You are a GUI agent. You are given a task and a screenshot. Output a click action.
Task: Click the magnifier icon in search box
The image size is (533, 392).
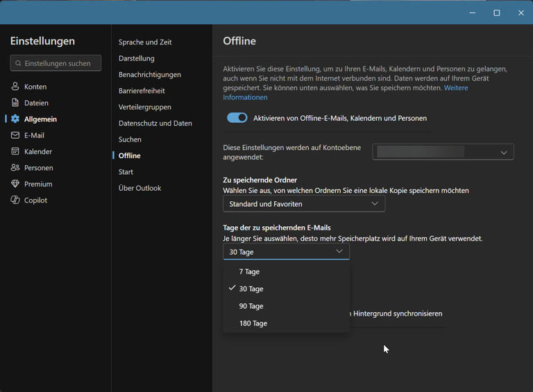coord(18,64)
